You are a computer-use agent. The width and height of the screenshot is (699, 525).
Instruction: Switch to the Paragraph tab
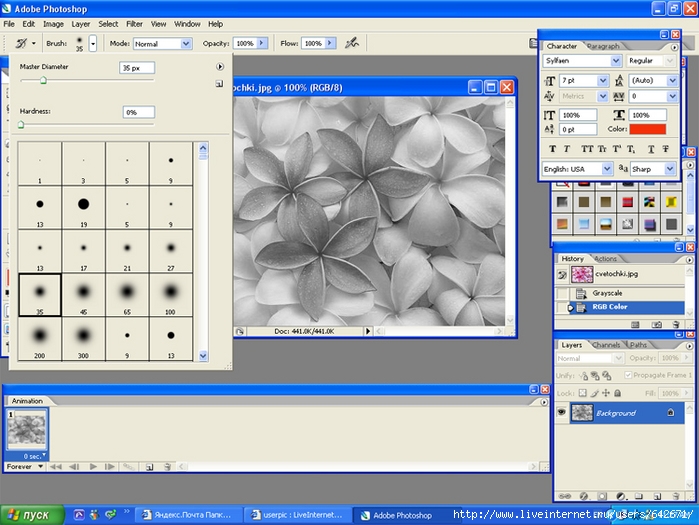tap(603, 46)
